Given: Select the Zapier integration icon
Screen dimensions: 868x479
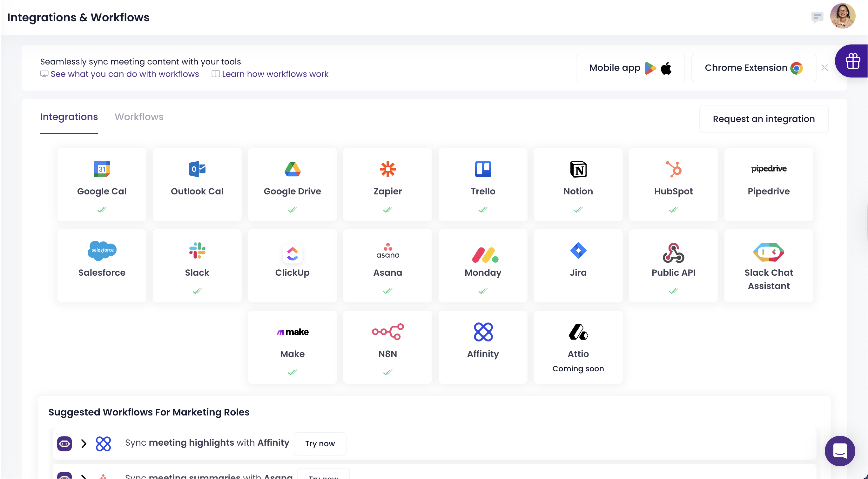Looking at the screenshot, I should coord(387,169).
